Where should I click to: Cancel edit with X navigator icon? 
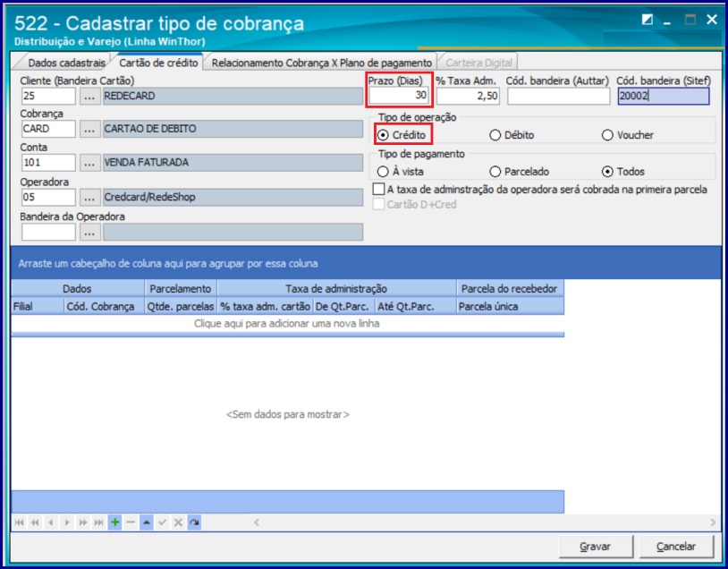178,522
